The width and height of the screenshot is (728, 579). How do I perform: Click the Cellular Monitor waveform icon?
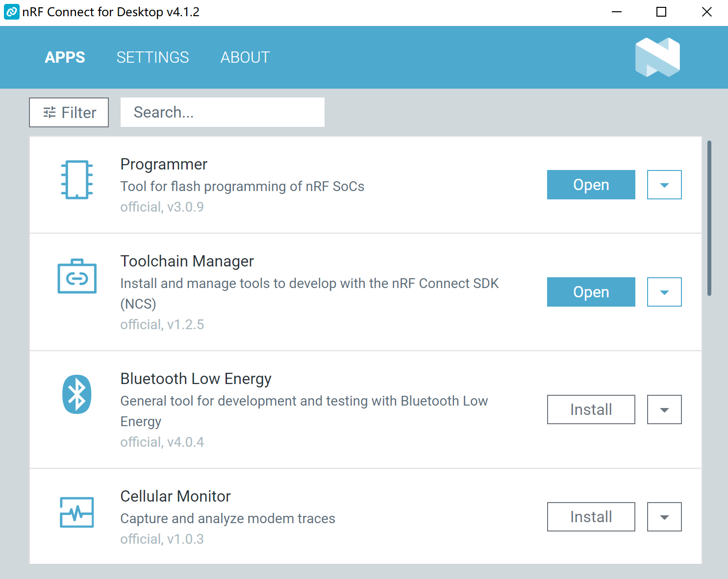[77, 512]
